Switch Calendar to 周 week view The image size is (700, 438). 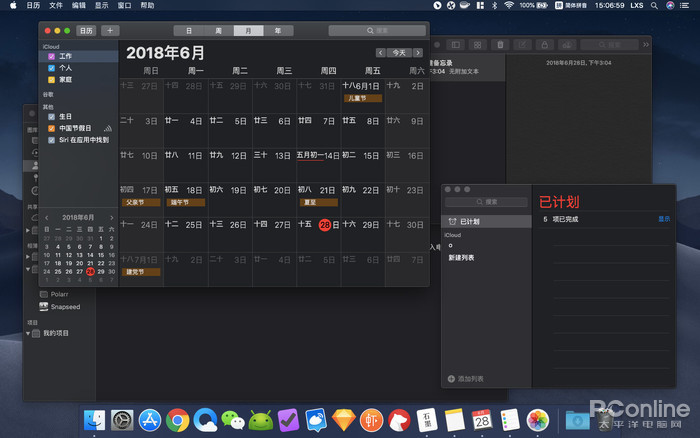[218, 30]
